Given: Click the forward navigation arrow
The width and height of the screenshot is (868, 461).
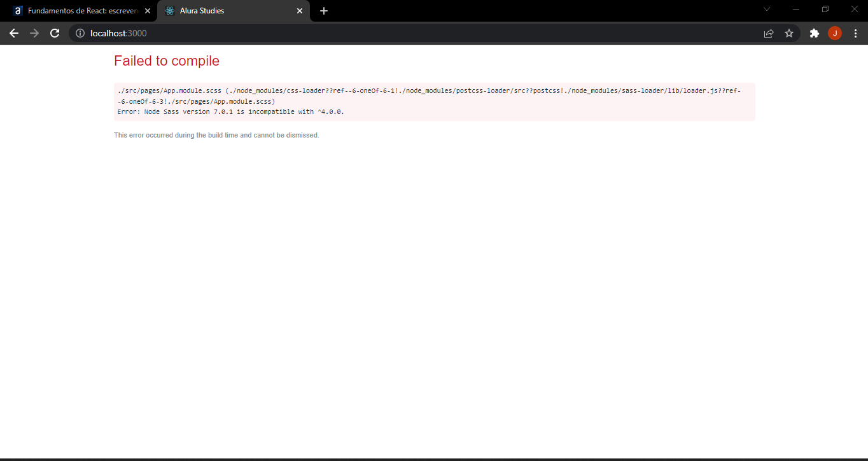Looking at the screenshot, I should (x=34, y=33).
